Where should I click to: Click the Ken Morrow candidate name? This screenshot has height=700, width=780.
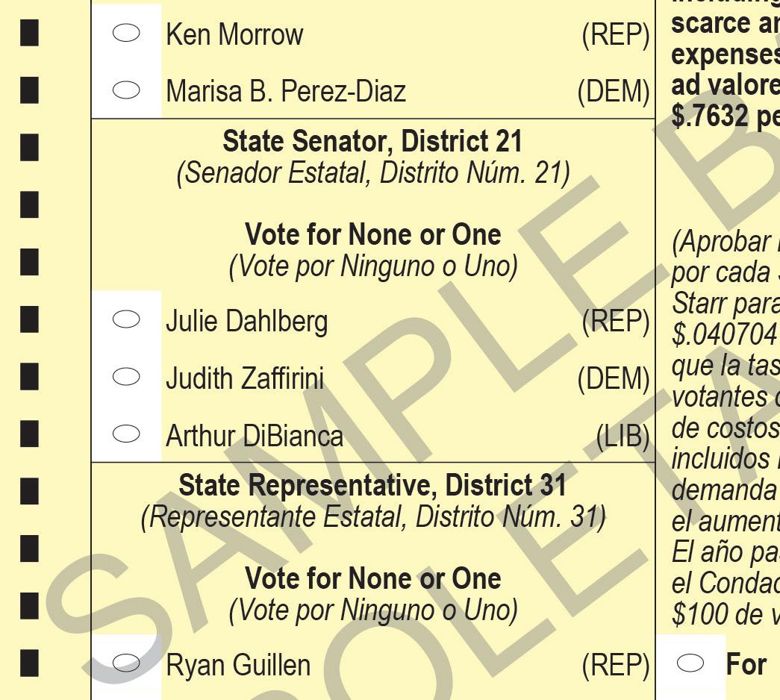pos(234,35)
